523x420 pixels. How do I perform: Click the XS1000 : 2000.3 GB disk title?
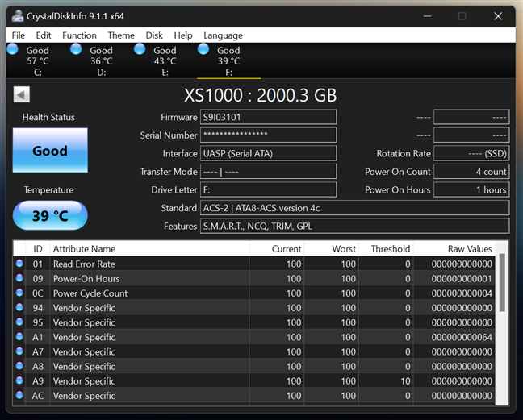[261, 95]
